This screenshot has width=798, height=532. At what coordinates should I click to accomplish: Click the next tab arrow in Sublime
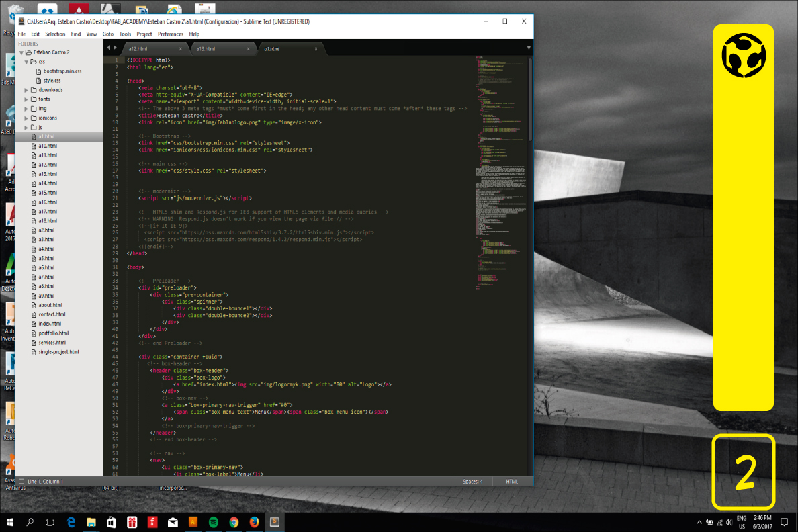click(x=115, y=48)
